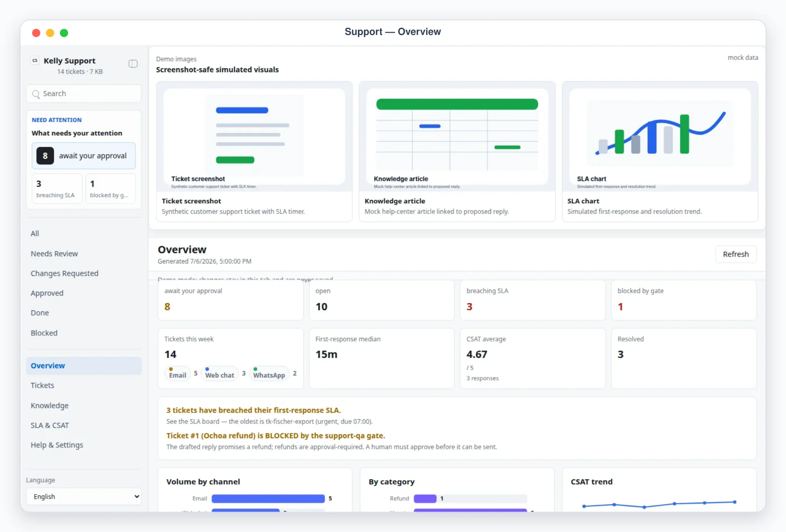Select the Changes Requested filter
786x532 pixels.
click(65, 273)
